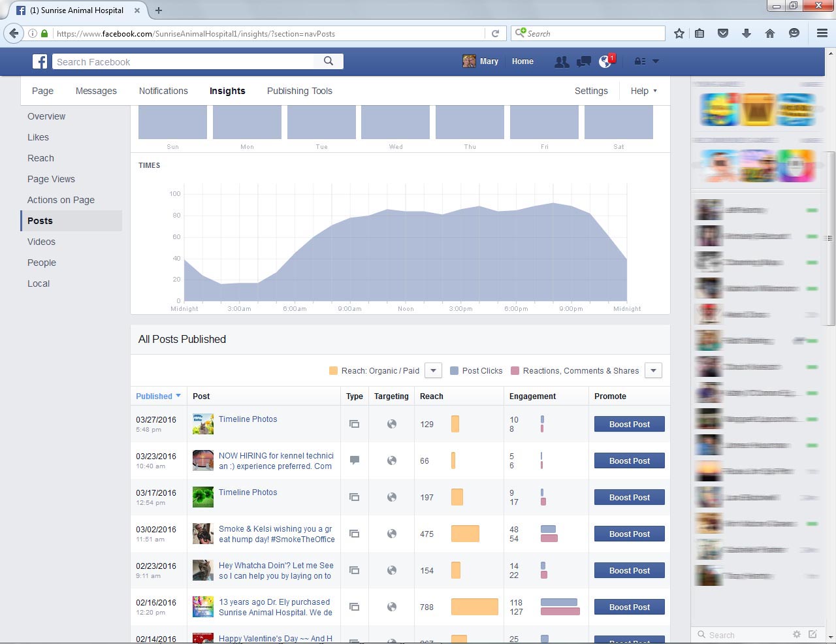Open the Help dropdown menu

coord(643,91)
